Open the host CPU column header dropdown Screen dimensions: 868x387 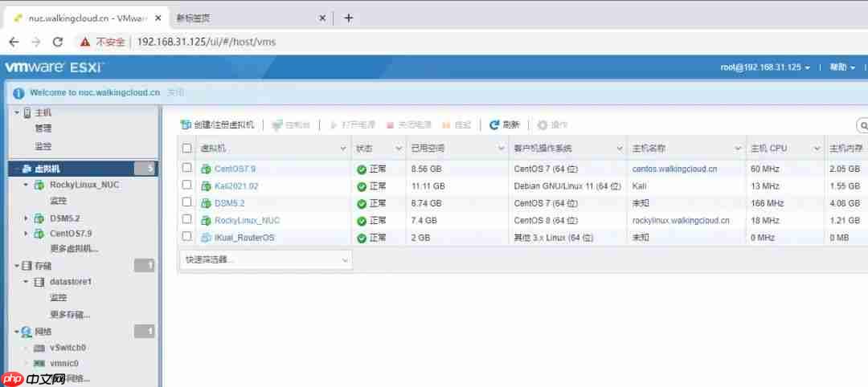(x=817, y=149)
